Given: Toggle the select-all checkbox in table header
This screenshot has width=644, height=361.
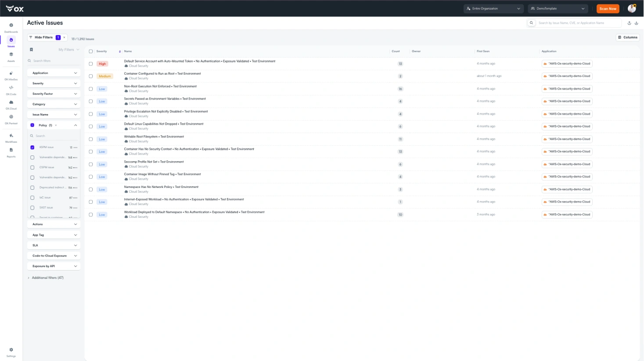Looking at the screenshot, I should [x=91, y=51].
